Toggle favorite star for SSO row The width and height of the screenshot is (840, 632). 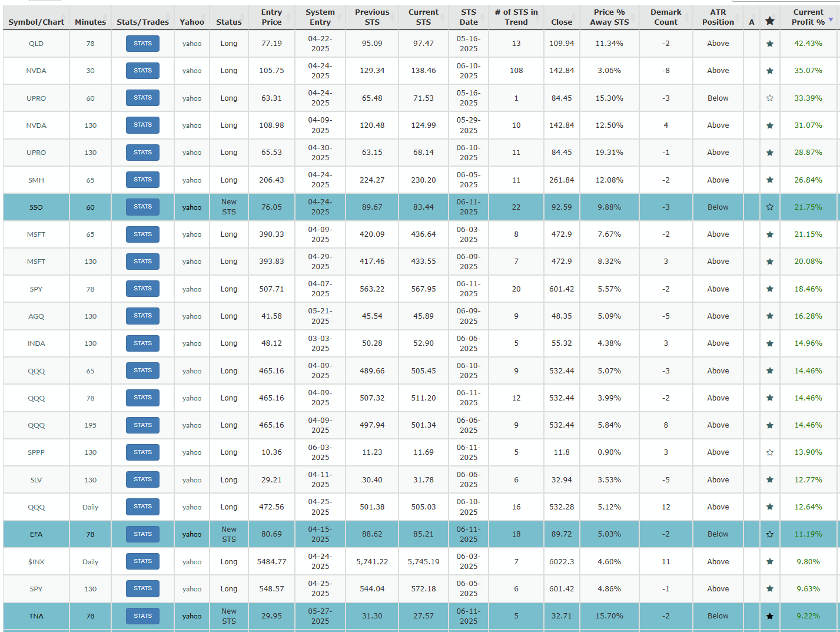point(770,207)
